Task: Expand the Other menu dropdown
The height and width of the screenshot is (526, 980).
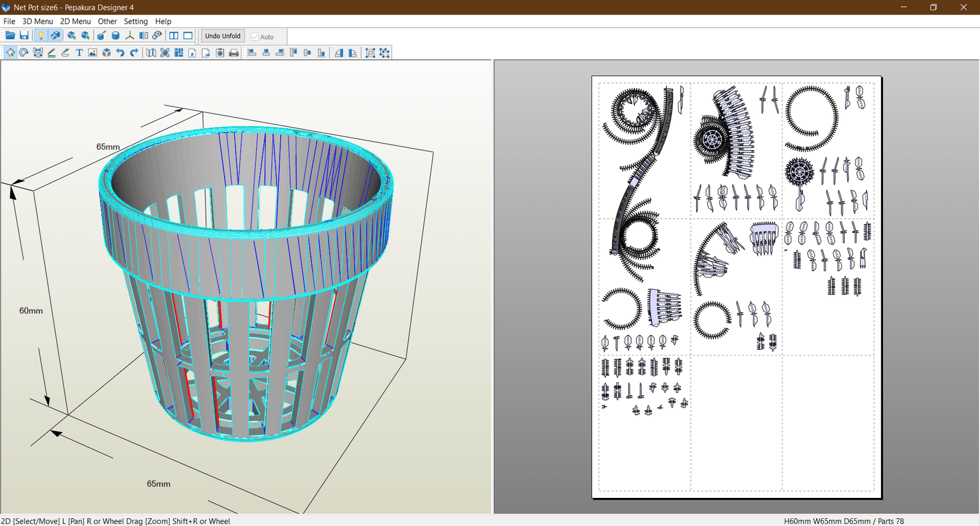Action: (x=107, y=21)
